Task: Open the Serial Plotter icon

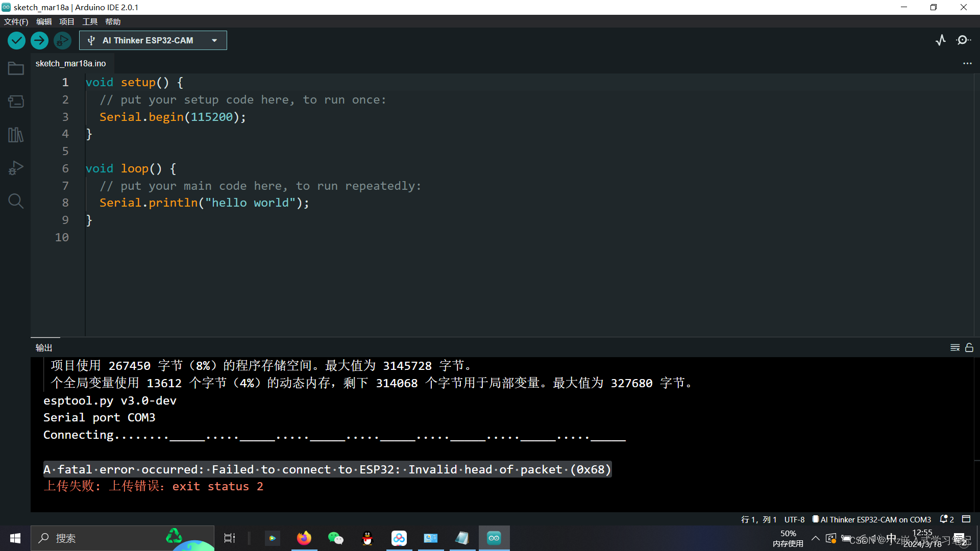Action: [941, 40]
